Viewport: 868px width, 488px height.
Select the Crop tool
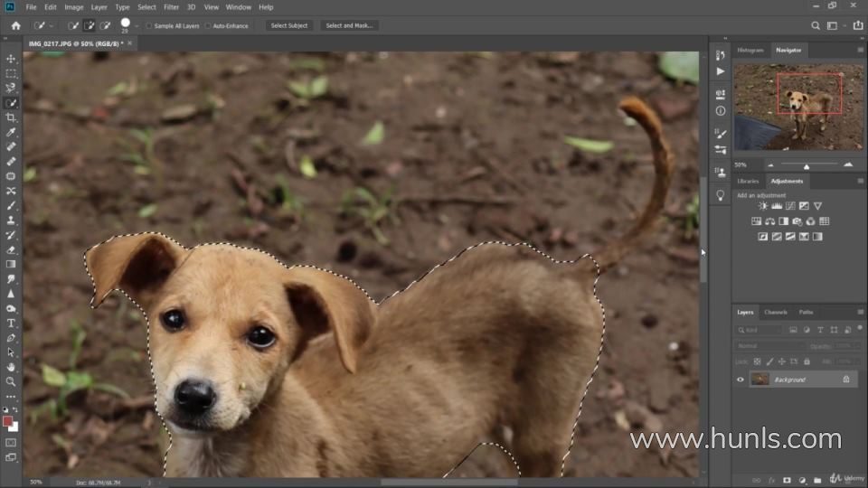coord(11,117)
